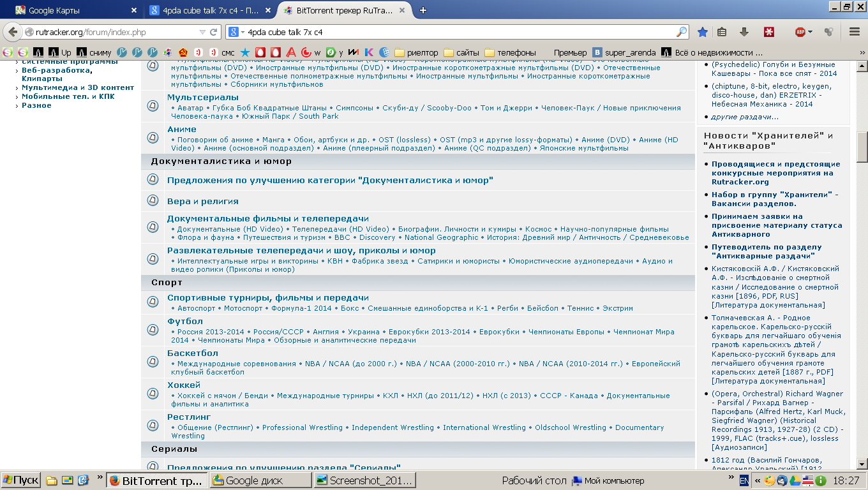Click the red LastPass asterisk icon

point(770,32)
